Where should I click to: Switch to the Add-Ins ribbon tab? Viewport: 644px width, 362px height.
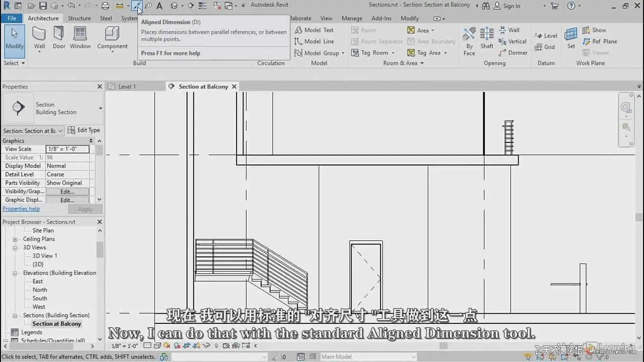(x=381, y=19)
